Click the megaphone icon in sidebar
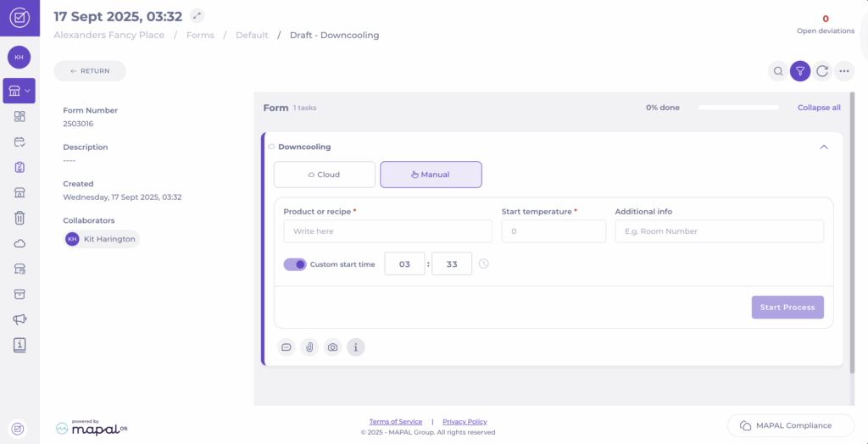The height and width of the screenshot is (444, 868). [x=19, y=319]
